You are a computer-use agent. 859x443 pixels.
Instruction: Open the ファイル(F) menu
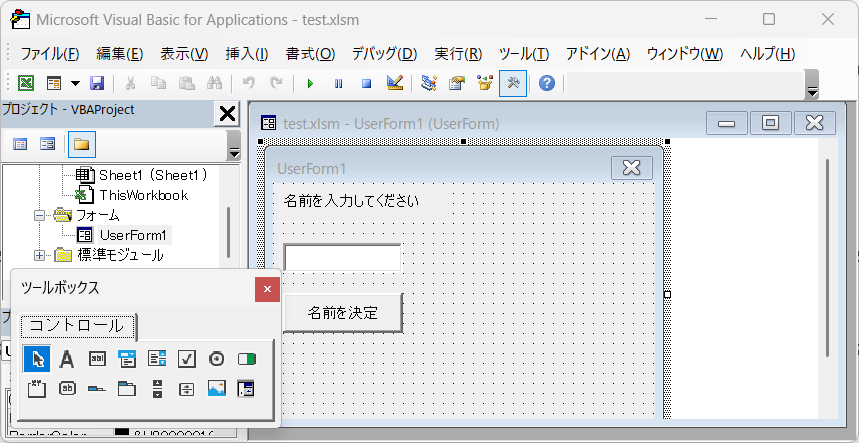tap(50, 54)
